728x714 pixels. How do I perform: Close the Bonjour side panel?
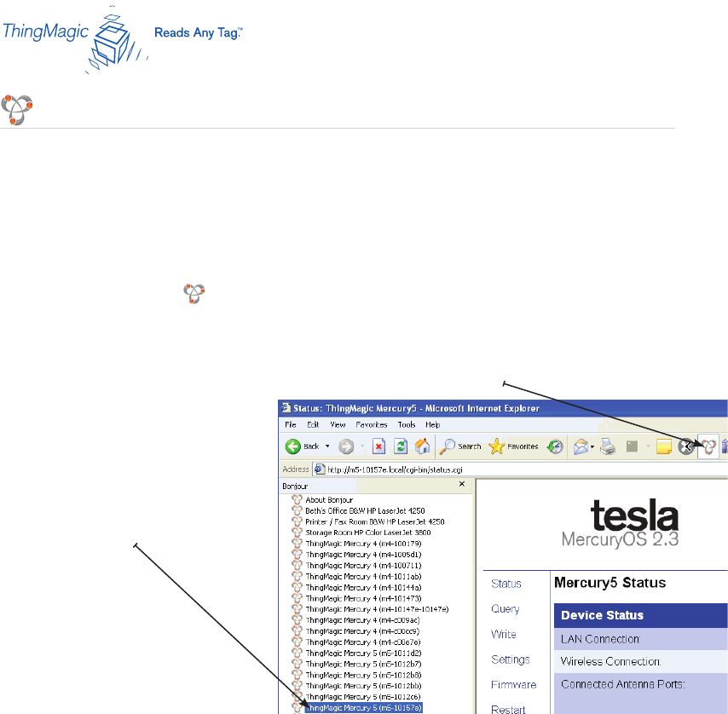[462, 484]
